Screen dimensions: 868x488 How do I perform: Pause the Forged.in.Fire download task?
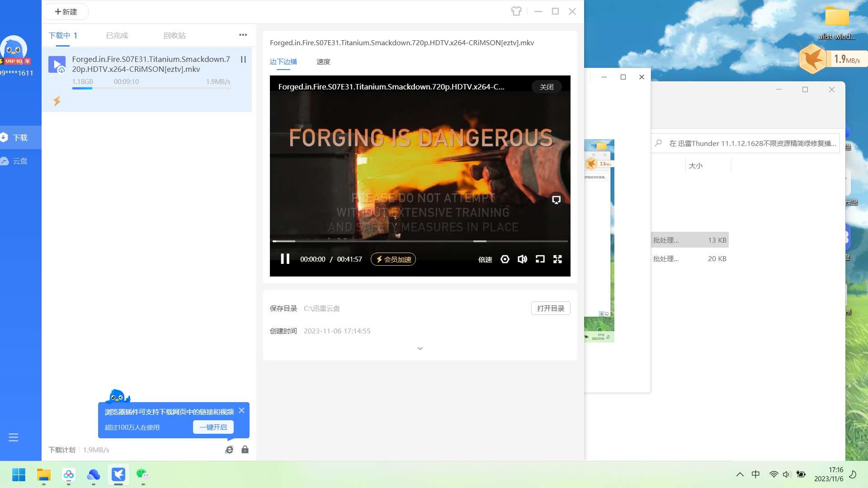point(243,60)
